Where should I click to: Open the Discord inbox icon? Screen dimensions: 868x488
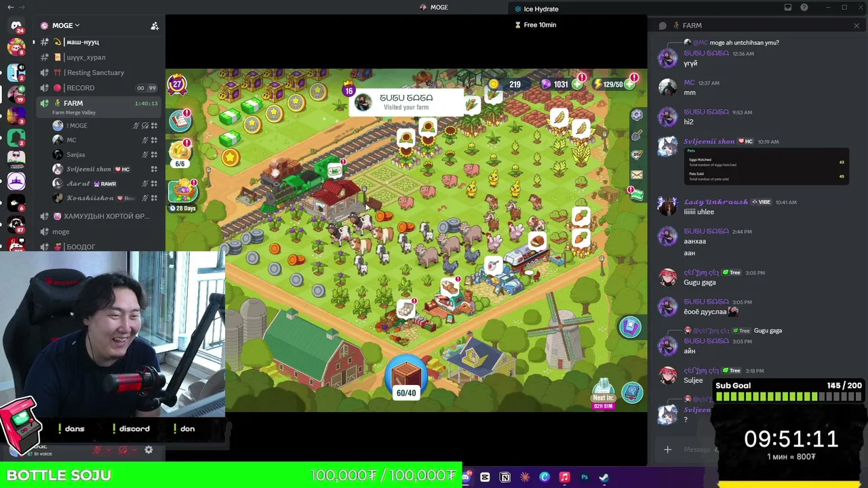(788, 7)
